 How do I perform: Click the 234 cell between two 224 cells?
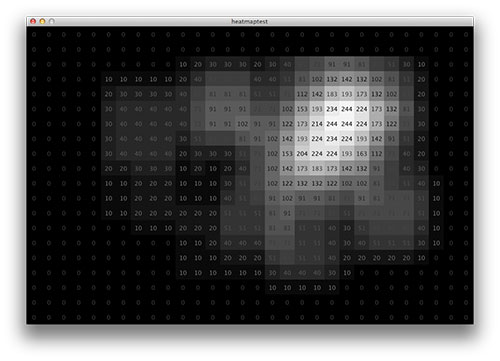tap(332, 139)
